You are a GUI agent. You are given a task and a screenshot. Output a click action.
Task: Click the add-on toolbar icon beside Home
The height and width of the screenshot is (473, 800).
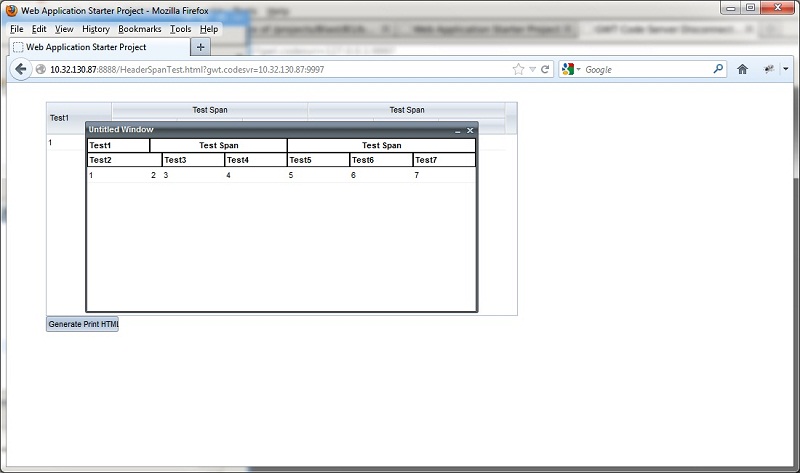coord(769,70)
